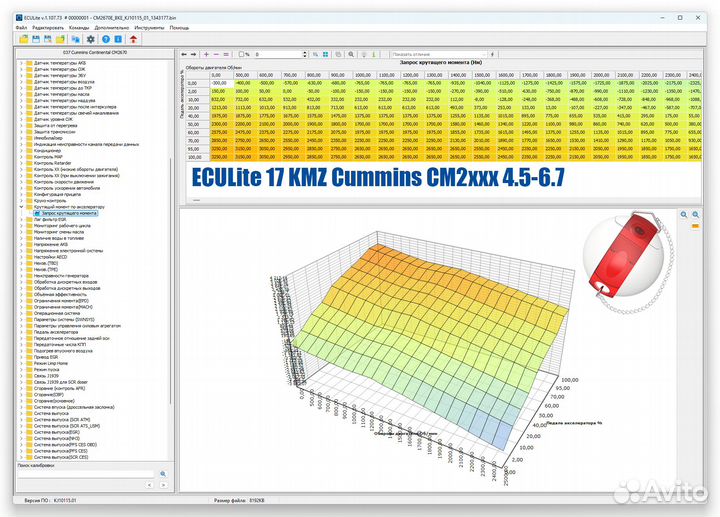This screenshot has height=517, width=720.
Task: Click the orange bar icon beside 3D chart
Action: point(695,226)
